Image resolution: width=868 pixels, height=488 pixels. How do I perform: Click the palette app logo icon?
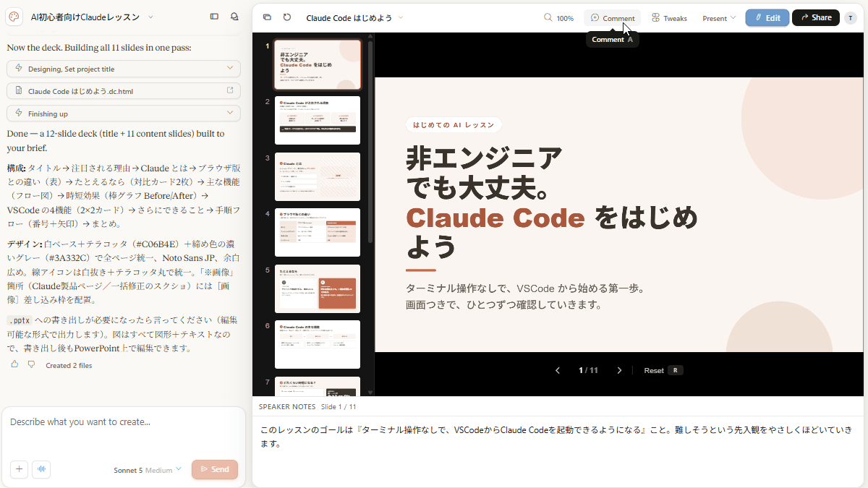click(14, 17)
